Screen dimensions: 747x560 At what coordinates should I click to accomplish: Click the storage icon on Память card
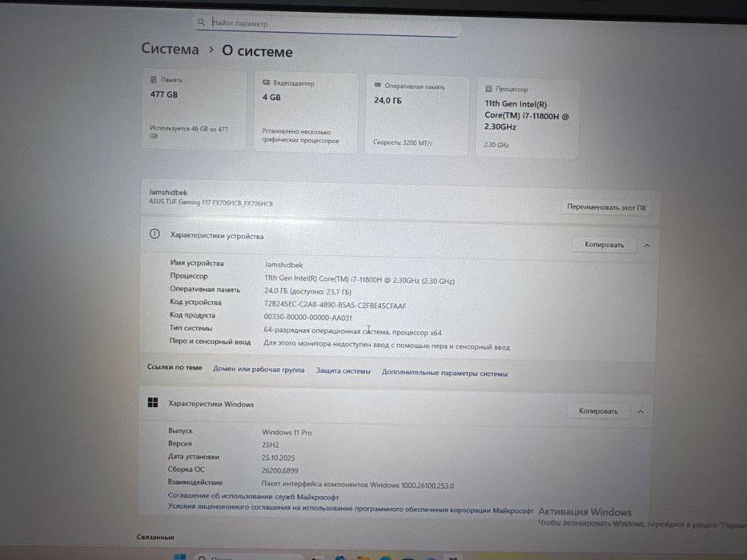tap(154, 79)
